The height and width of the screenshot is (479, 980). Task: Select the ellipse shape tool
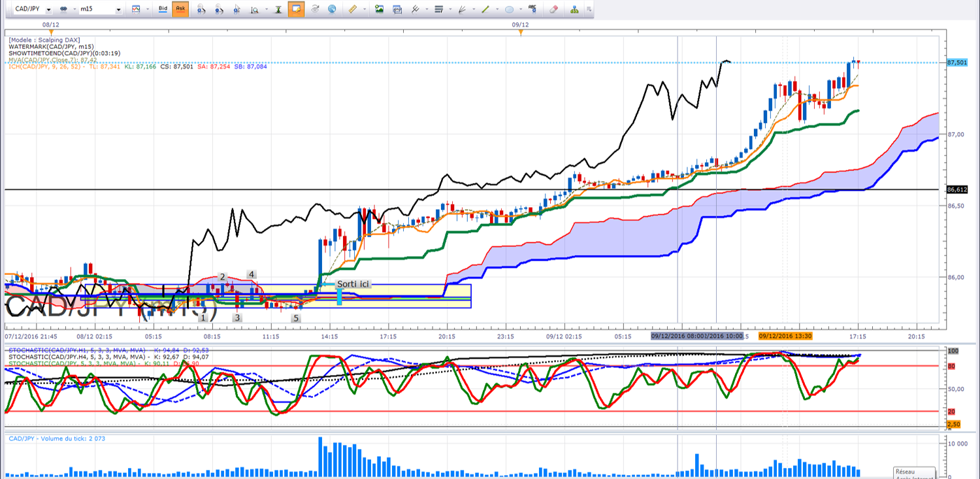tap(510, 9)
